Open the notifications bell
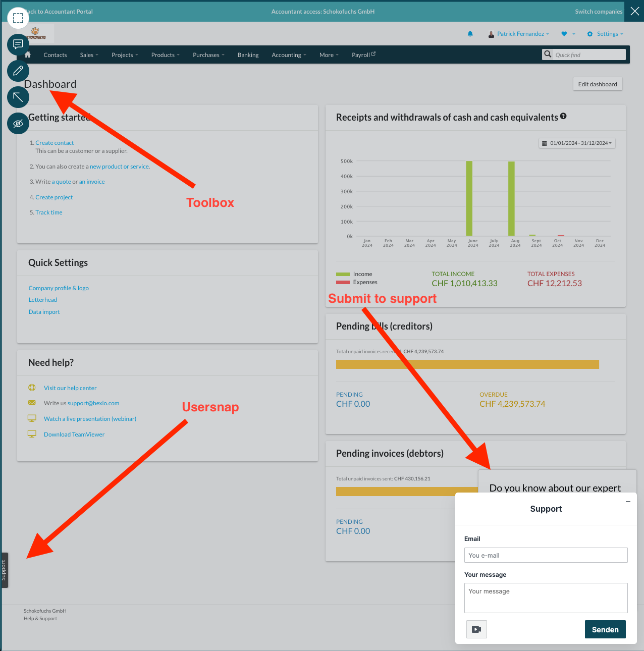This screenshot has height=651, width=644. 470,34
